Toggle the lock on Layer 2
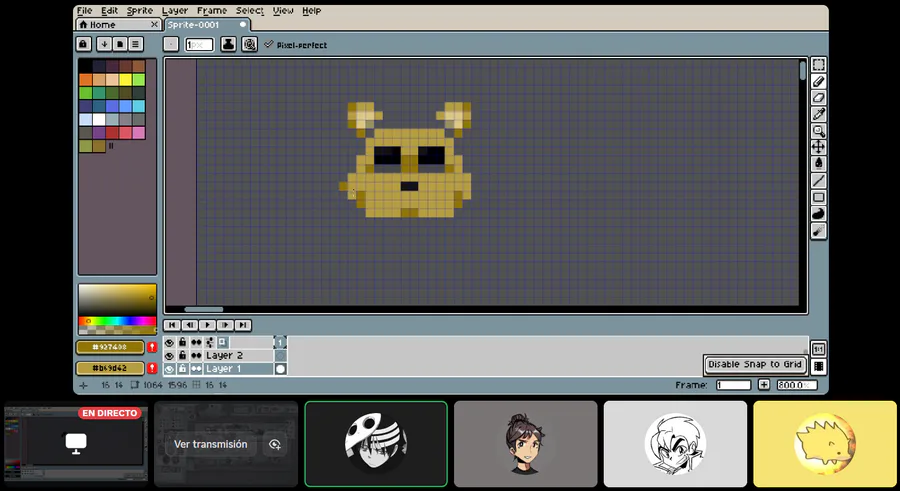 (x=183, y=355)
